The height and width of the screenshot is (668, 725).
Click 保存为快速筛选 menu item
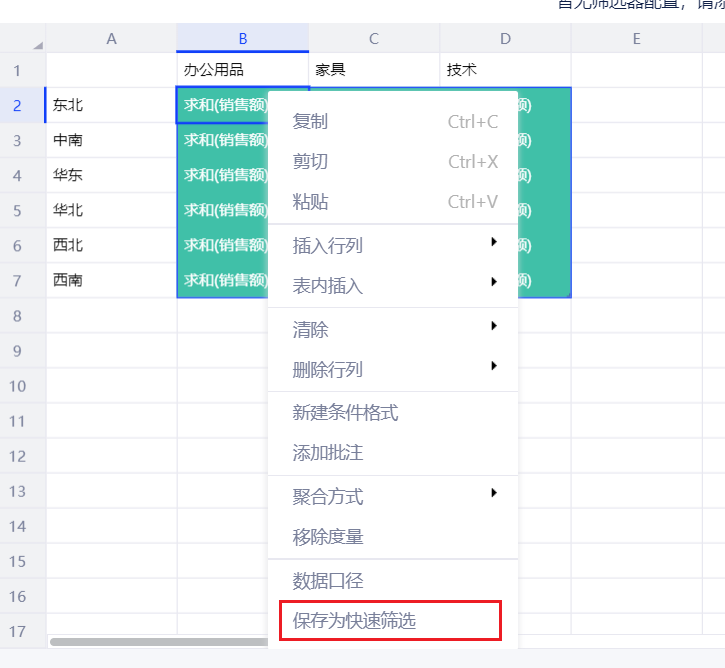pos(354,621)
